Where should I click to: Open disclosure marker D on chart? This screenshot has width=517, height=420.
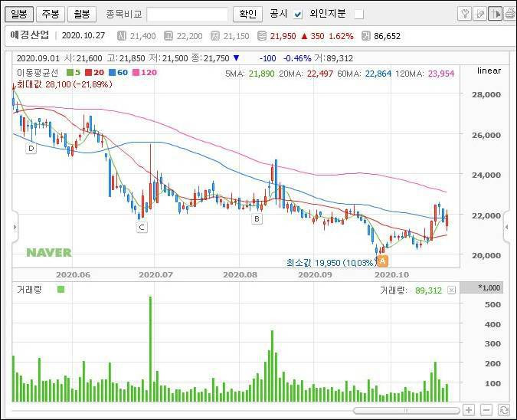coord(31,149)
